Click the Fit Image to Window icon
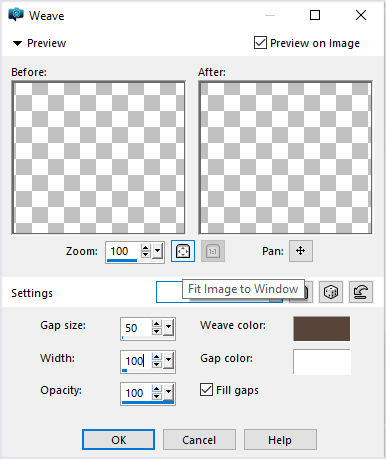 click(183, 251)
